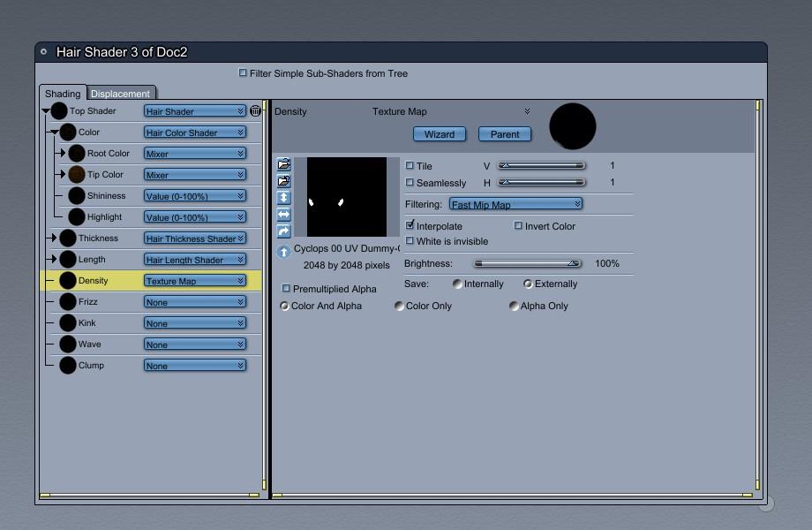Open the Hair Thickness Shader dropdown
The height and width of the screenshot is (530, 812).
[195, 238]
